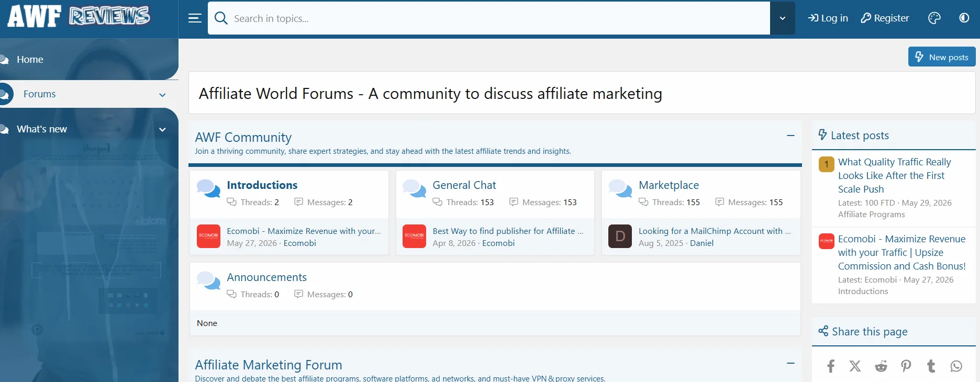Viewport: 980px width, 382px height.
Task: Share this page on Pinterest
Action: point(906,366)
